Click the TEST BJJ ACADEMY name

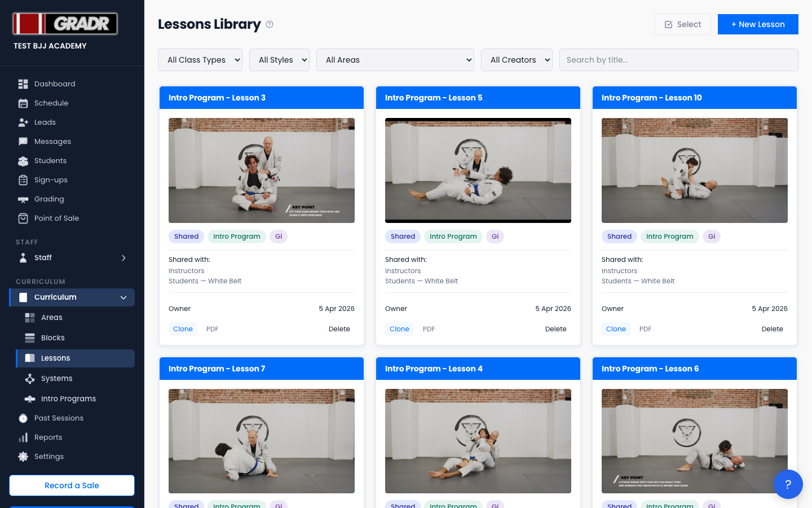pos(50,46)
